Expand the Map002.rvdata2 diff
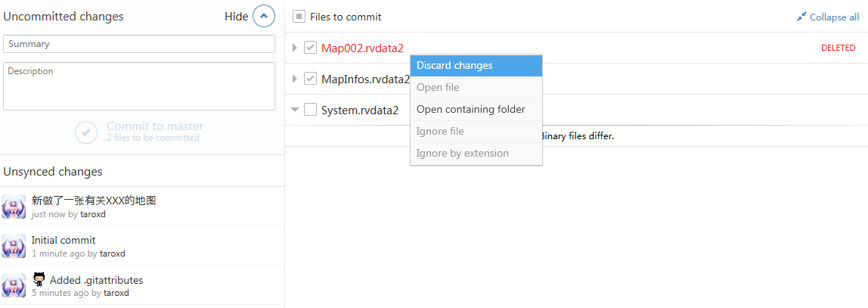 coord(295,48)
